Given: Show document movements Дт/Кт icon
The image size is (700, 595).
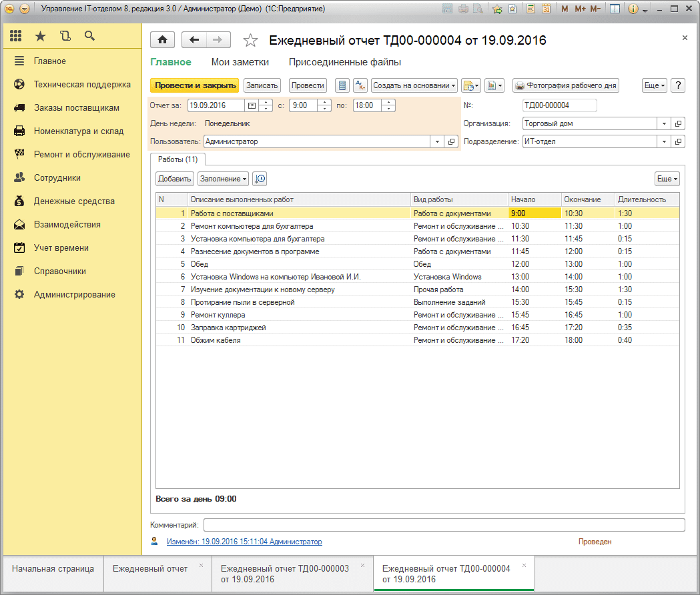Looking at the screenshot, I should coord(360,85).
